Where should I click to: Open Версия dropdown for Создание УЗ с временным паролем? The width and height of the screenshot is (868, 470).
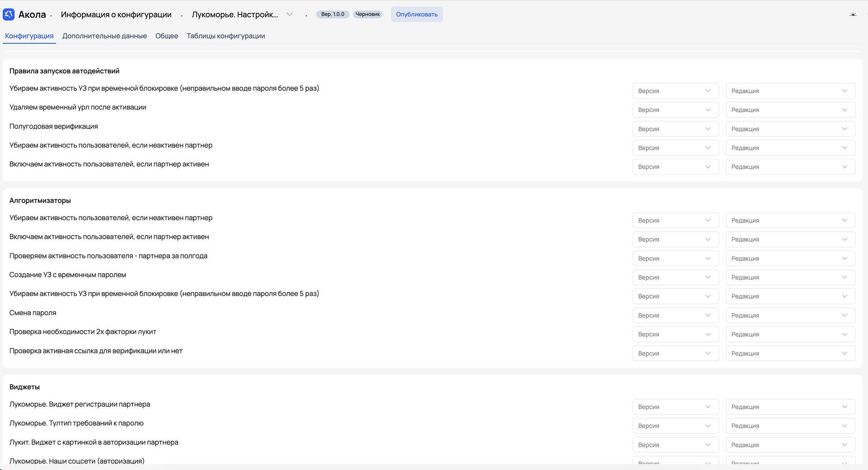click(675, 277)
